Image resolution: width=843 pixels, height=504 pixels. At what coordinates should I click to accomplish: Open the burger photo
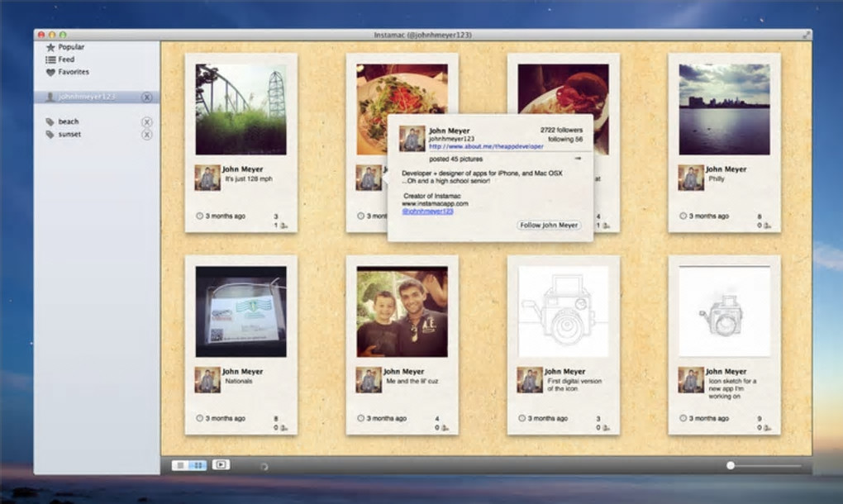pos(564,89)
